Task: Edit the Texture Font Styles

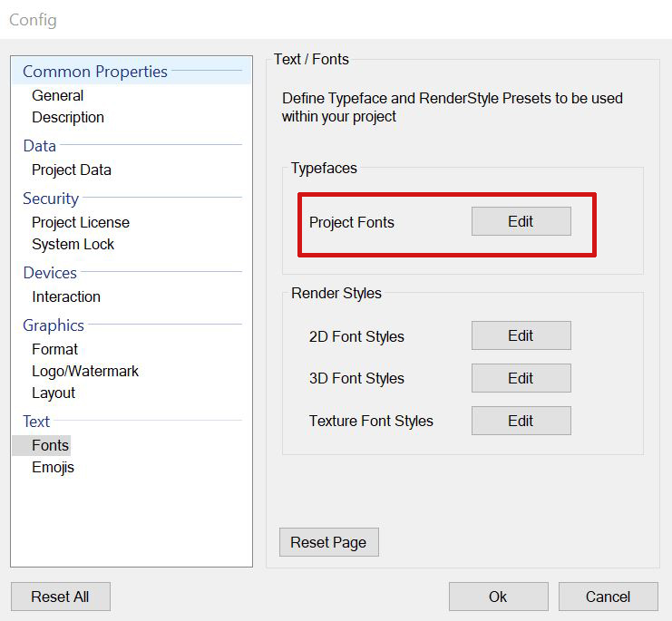Action: click(x=521, y=421)
